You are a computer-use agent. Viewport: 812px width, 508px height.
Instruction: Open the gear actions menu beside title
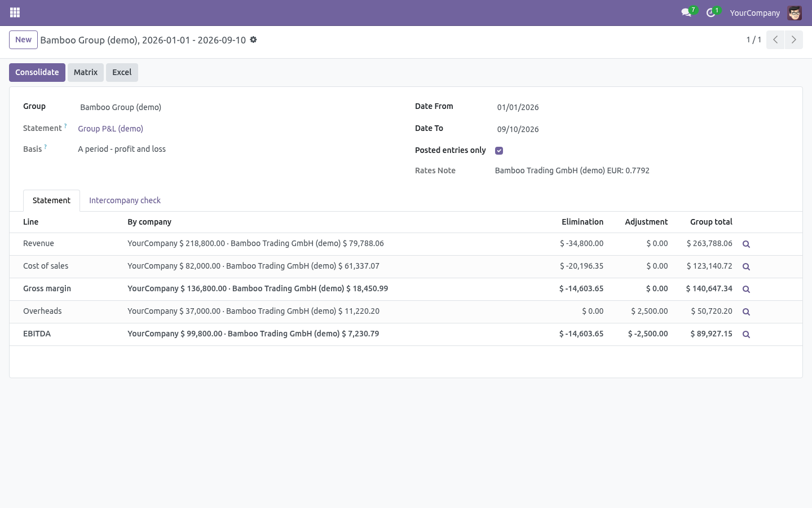(253, 40)
